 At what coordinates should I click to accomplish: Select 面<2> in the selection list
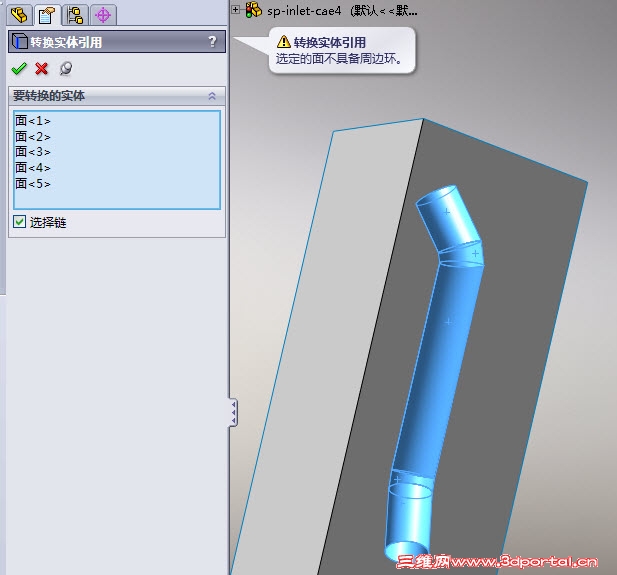click(x=33, y=136)
